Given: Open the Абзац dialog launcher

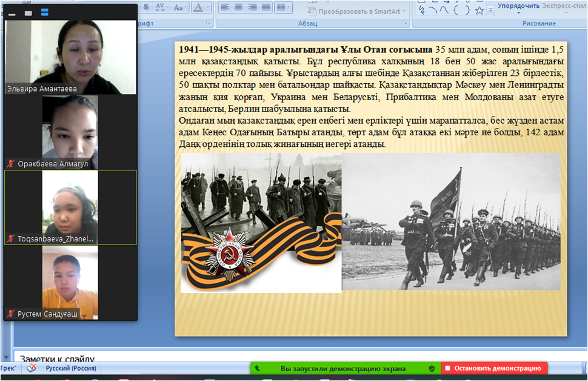Looking at the screenshot, I should (x=404, y=23).
